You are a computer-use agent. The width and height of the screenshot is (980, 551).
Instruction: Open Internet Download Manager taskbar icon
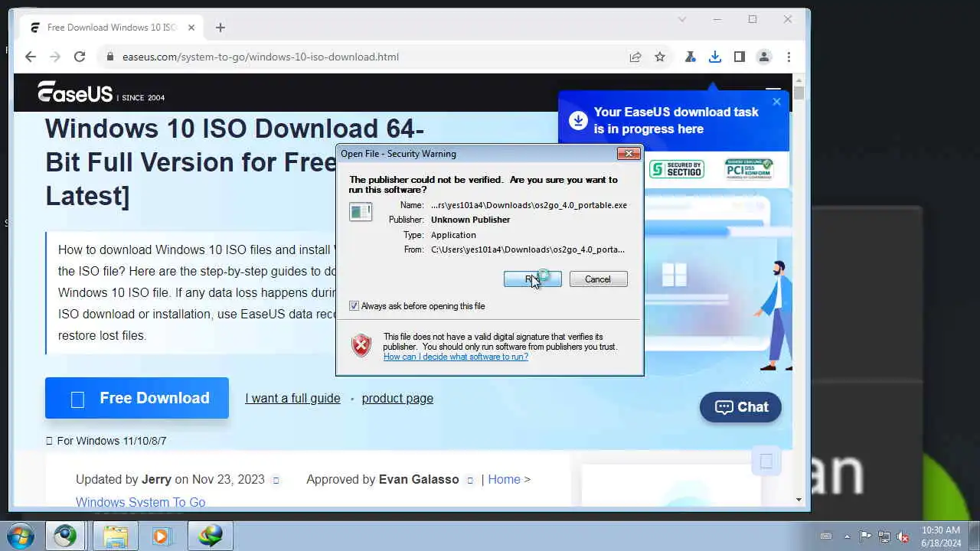[211, 536]
